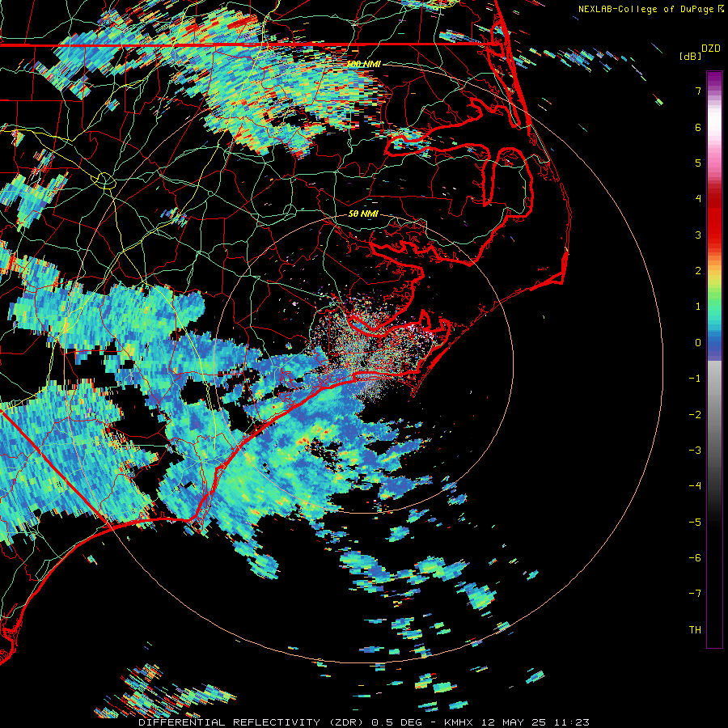The width and height of the screenshot is (728, 728).
Task: Click the "-7" tick label on the scale
Action: (x=695, y=594)
